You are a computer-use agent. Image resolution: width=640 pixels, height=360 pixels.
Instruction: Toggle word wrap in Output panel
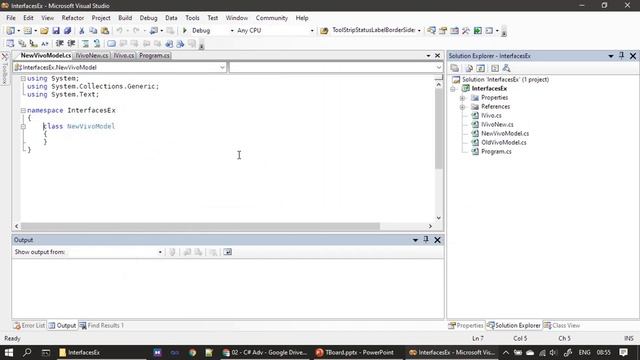coord(227,252)
